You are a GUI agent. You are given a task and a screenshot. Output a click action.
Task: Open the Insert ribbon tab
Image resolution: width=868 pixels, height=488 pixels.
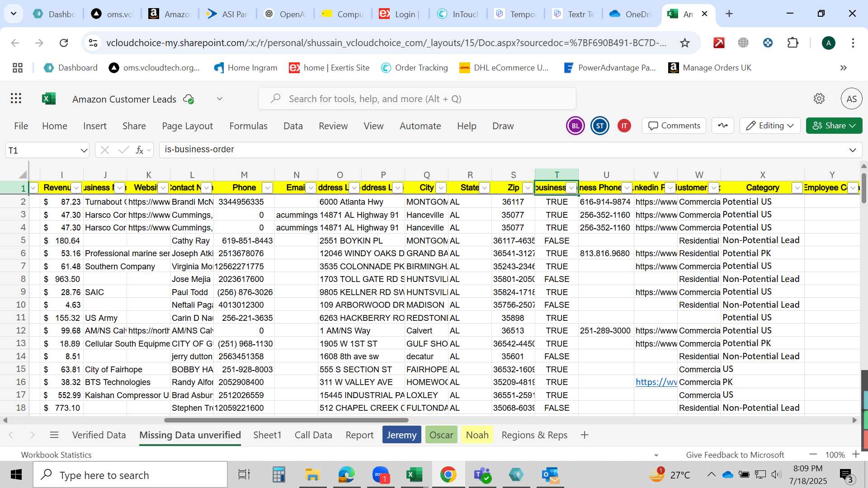pyautogui.click(x=95, y=126)
